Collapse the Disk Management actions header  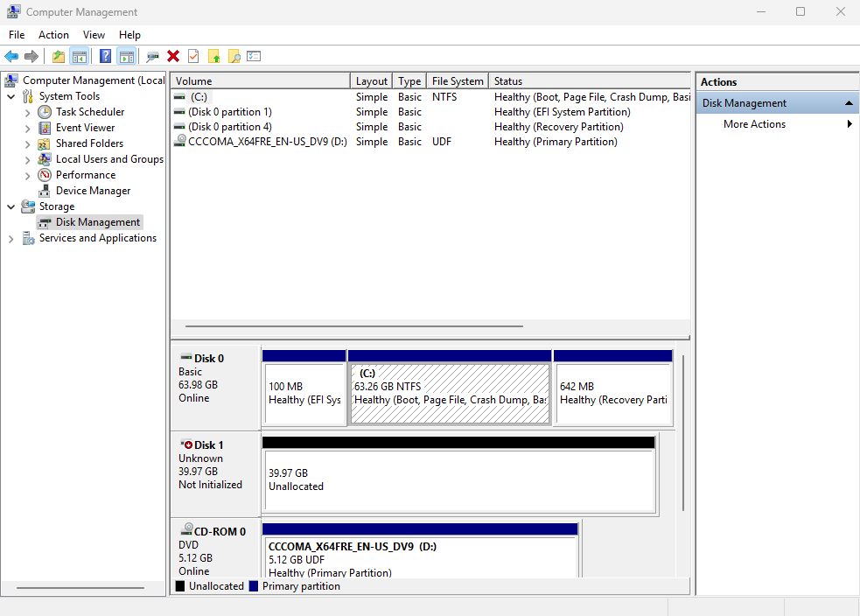[848, 103]
